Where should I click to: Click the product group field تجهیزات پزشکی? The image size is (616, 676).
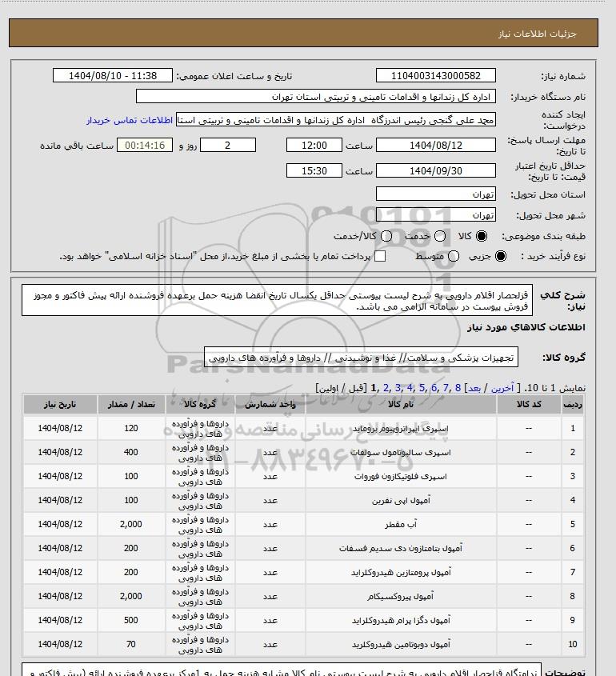(x=361, y=358)
